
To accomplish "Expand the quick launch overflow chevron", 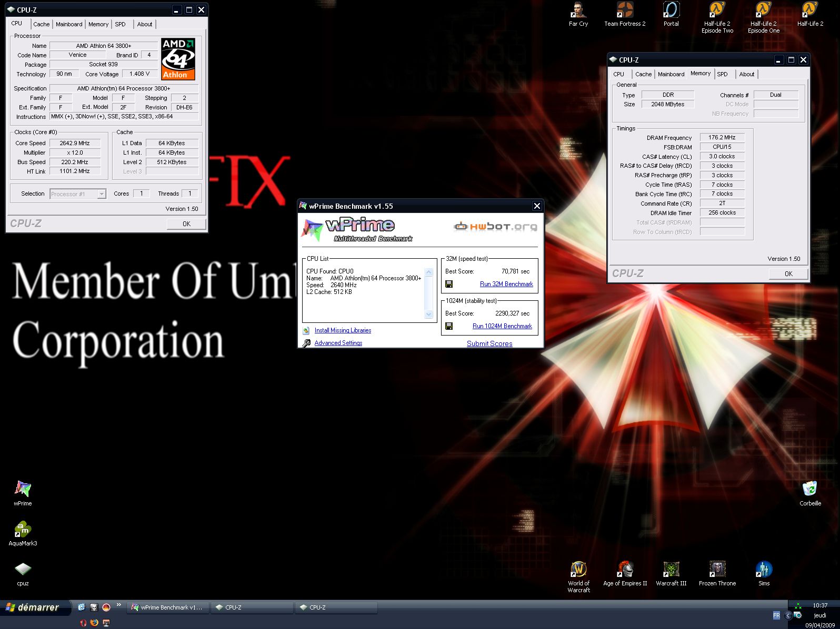I will (118, 605).
